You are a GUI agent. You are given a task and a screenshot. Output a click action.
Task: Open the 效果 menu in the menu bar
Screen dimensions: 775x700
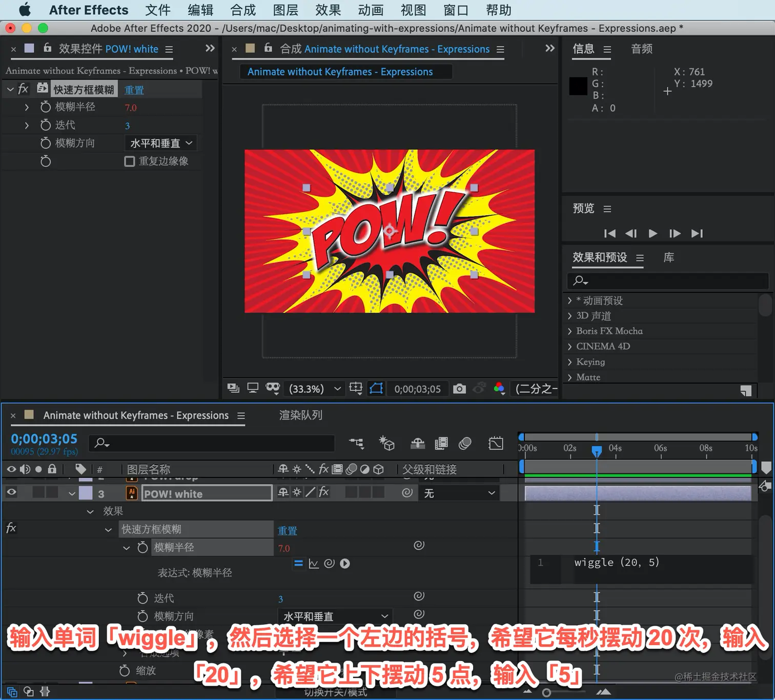click(328, 10)
